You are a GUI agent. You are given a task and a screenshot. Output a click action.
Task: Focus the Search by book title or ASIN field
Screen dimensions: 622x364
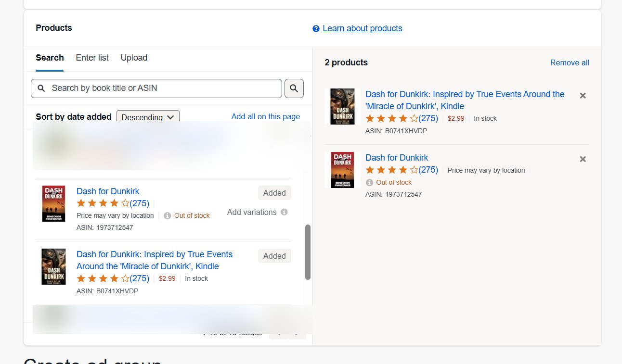click(x=156, y=88)
